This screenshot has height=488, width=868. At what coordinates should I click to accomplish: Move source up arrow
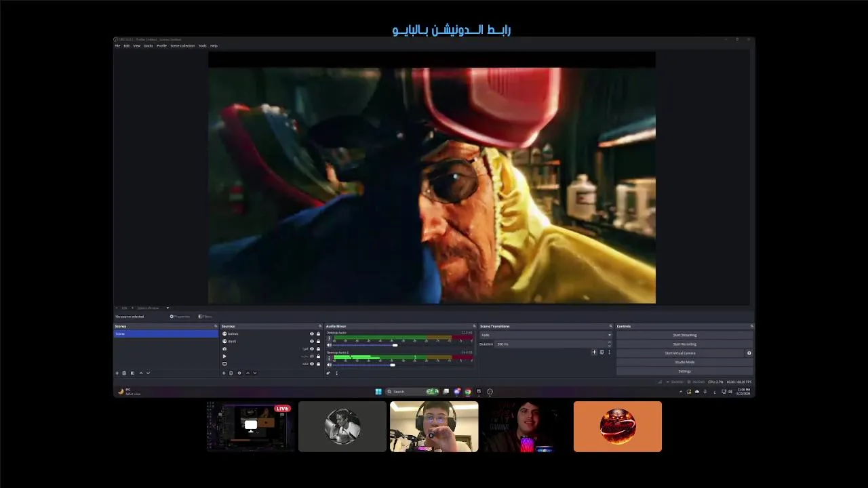coord(248,373)
